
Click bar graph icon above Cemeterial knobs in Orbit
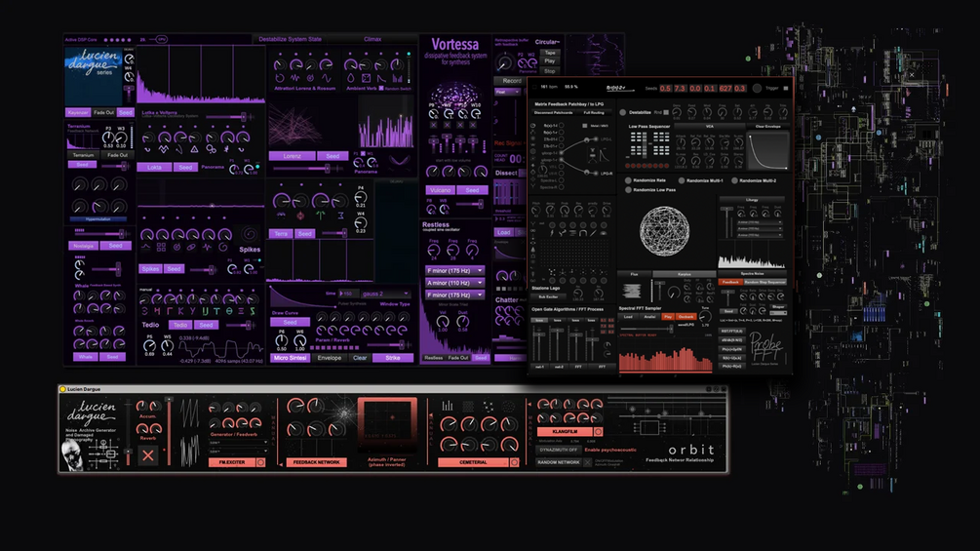448,406
